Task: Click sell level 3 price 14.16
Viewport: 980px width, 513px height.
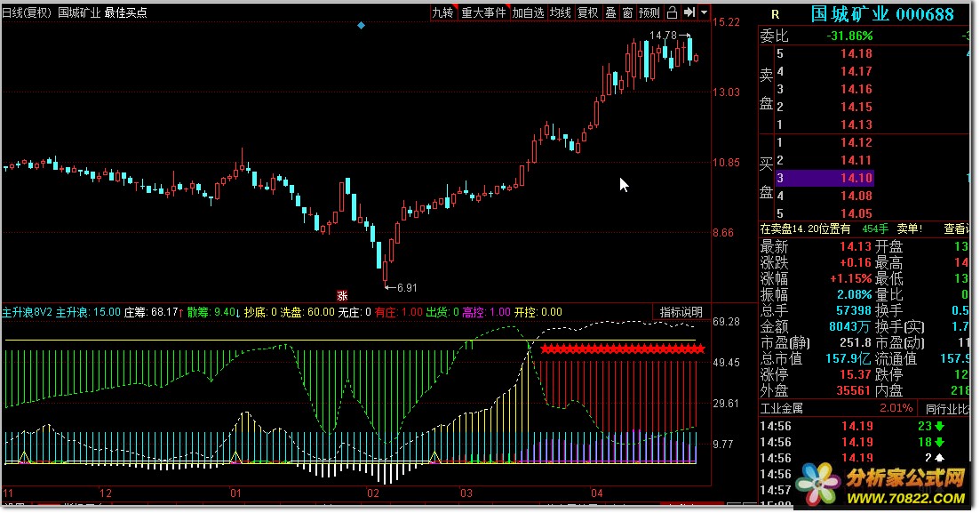Action: (857, 89)
